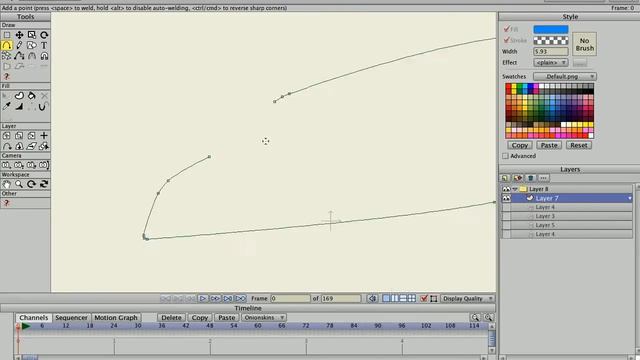Click the Width value field
640x360 pixels.
551,51
